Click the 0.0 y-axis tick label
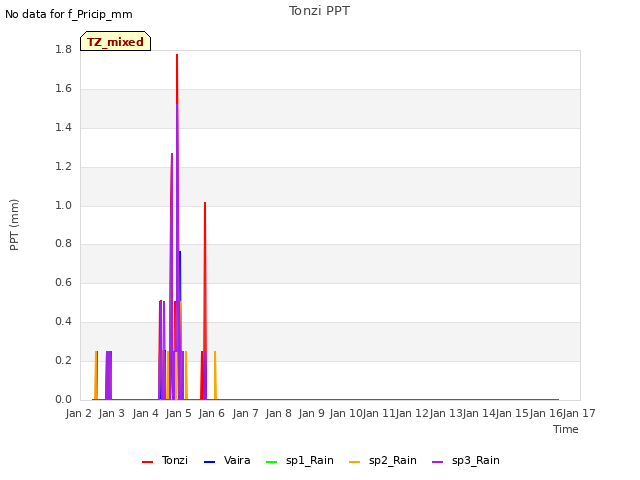 (63, 399)
